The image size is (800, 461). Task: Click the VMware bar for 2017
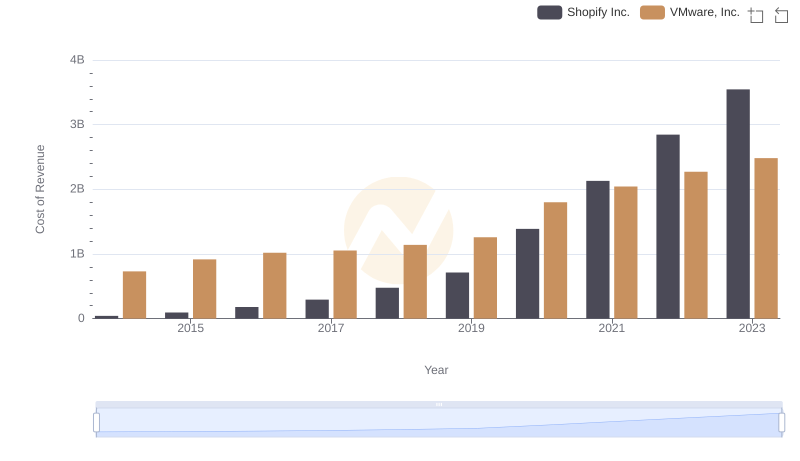345,285
